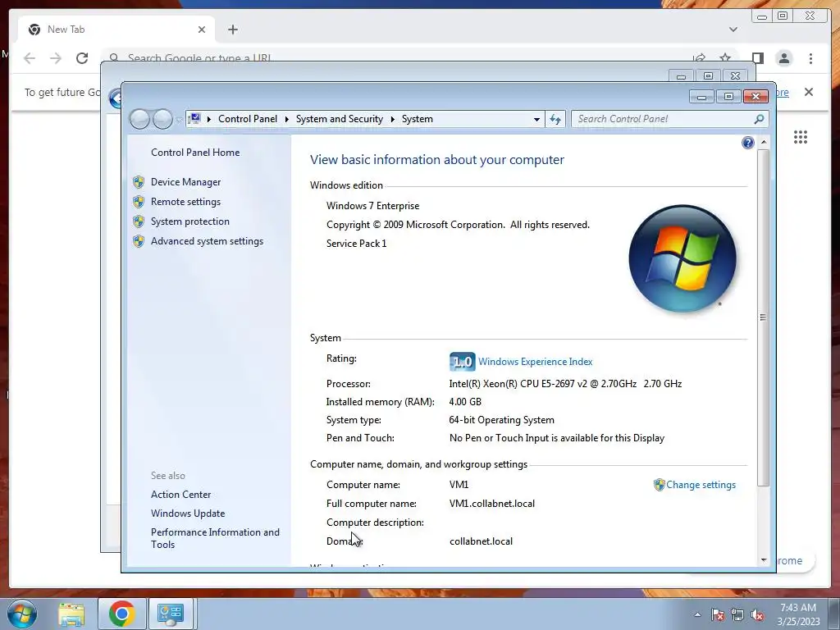Dismiss the Chrome notification bar
The height and width of the screenshot is (630, 840).
pos(809,92)
